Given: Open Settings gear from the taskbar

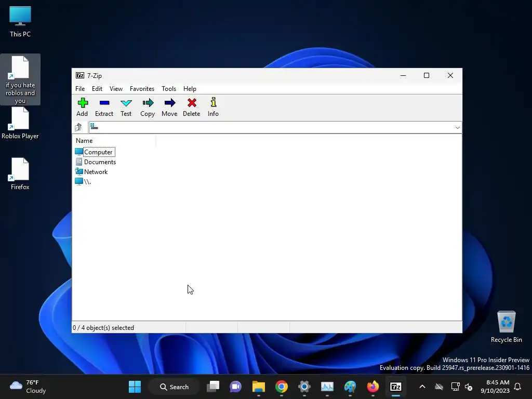Looking at the screenshot, I should pyautogui.click(x=304, y=387).
